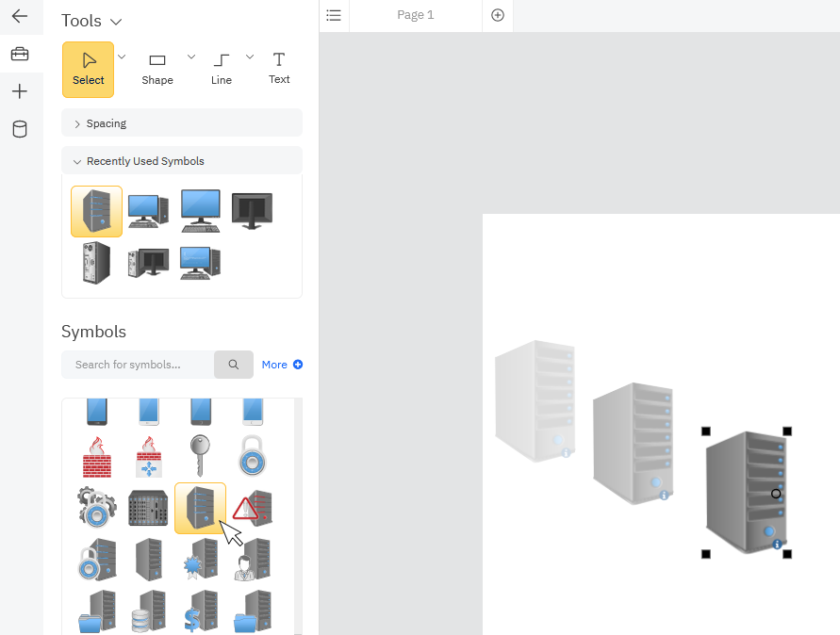Open the pages list menu

pos(334,15)
